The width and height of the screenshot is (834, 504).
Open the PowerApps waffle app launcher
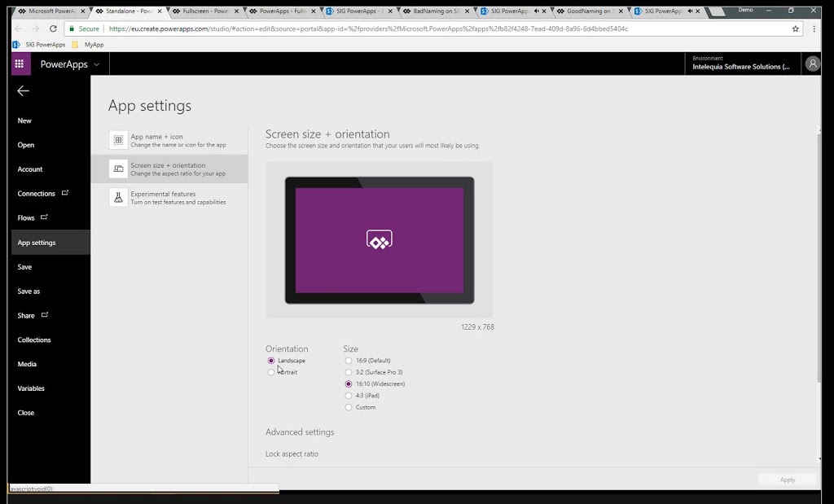[20, 64]
